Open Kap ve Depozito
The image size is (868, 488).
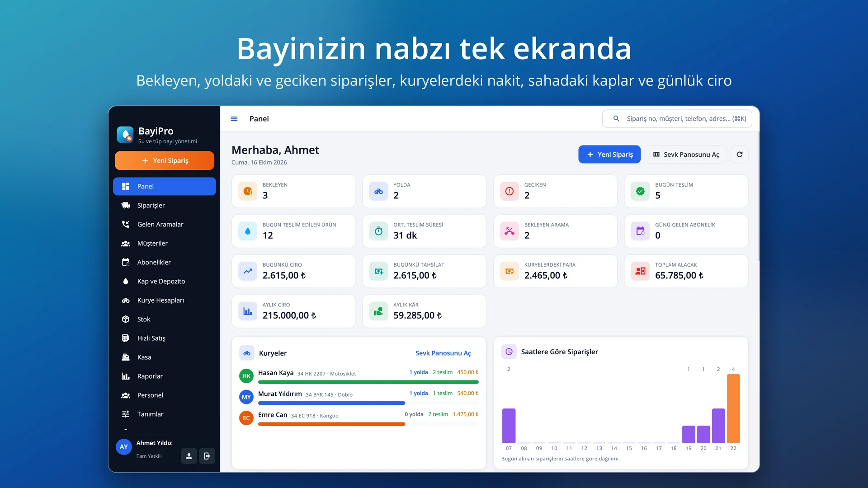[165, 282]
